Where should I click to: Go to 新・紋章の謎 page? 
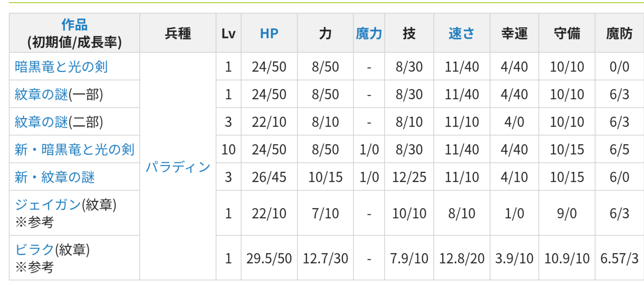[55, 177]
